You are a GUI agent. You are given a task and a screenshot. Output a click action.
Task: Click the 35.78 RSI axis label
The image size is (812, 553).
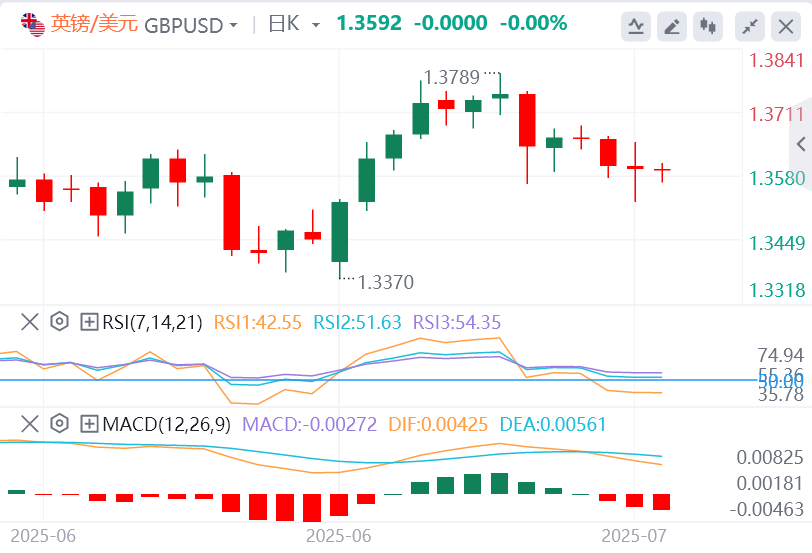[781, 395]
